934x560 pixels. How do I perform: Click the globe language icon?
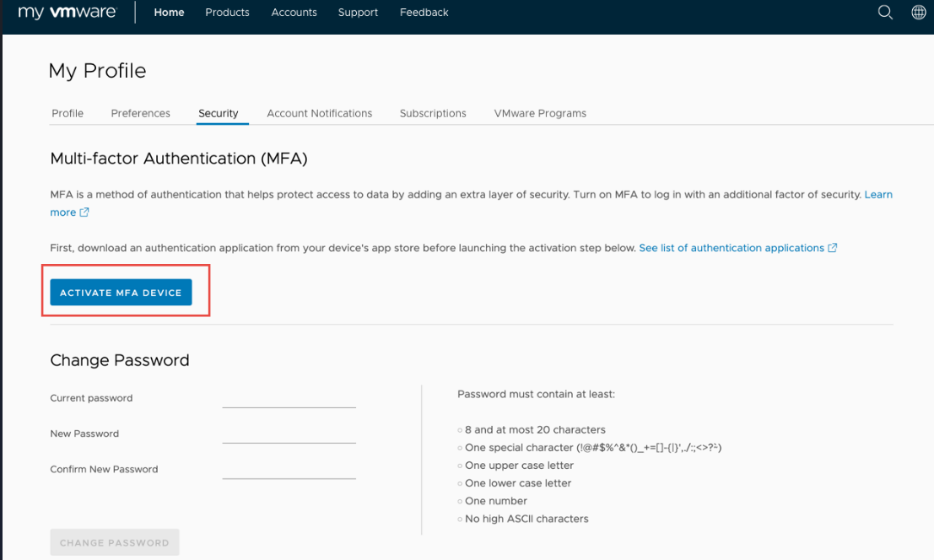[x=919, y=13]
